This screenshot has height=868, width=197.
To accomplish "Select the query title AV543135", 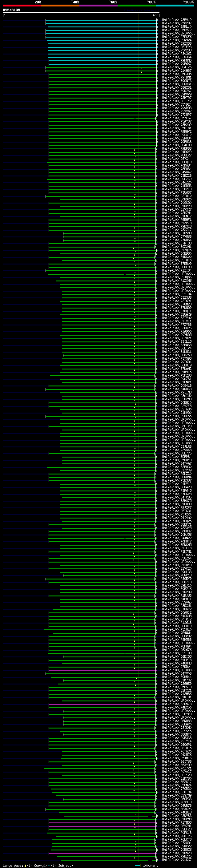I will [x=11, y=10].
